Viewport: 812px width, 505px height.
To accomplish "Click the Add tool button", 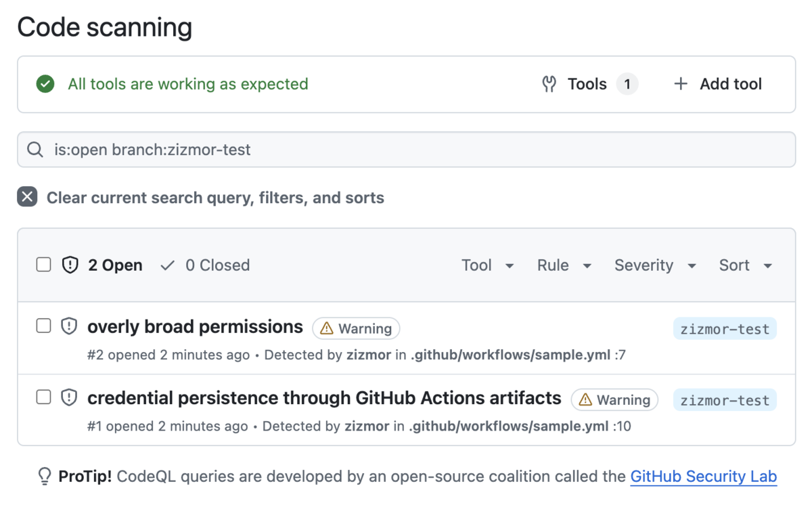I will point(718,84).
